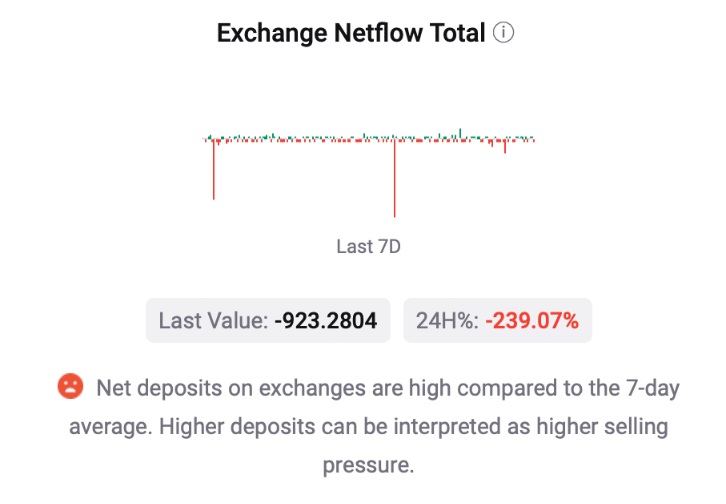Click the "Last Value:" label text

click(x=213, y=321)
